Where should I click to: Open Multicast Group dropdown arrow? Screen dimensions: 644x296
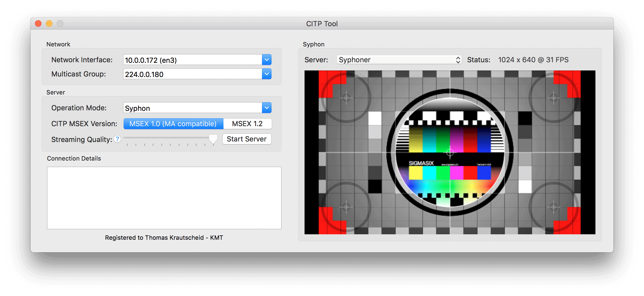(x=267, y=74)
